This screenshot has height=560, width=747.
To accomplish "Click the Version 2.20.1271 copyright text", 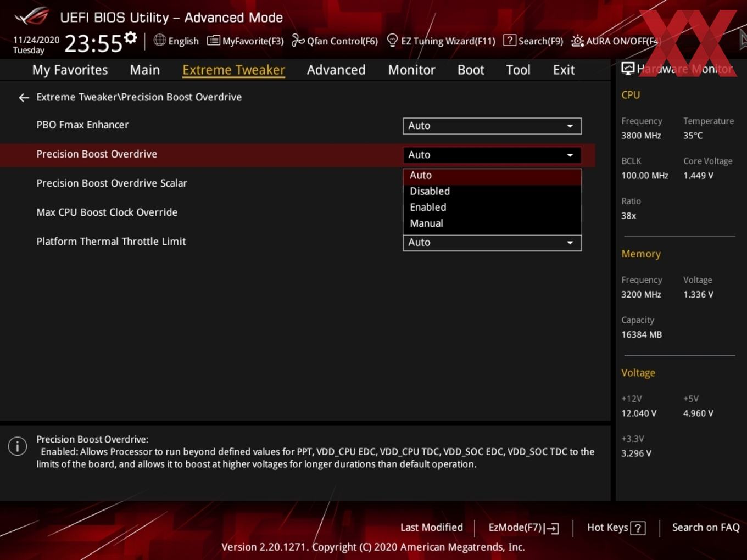I will point(373,547).
